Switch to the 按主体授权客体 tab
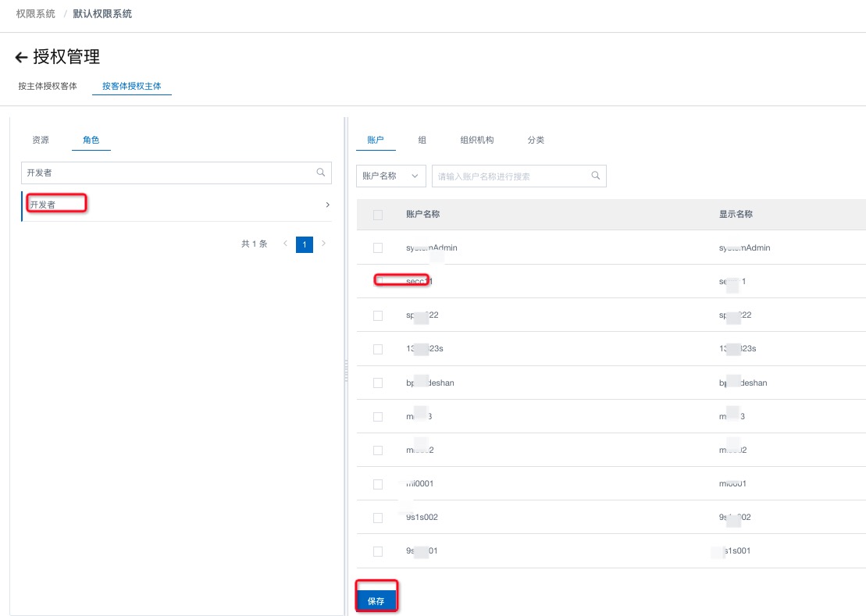Image resolution: width=866 pixels, height=616 pixels. click(48, 86)
